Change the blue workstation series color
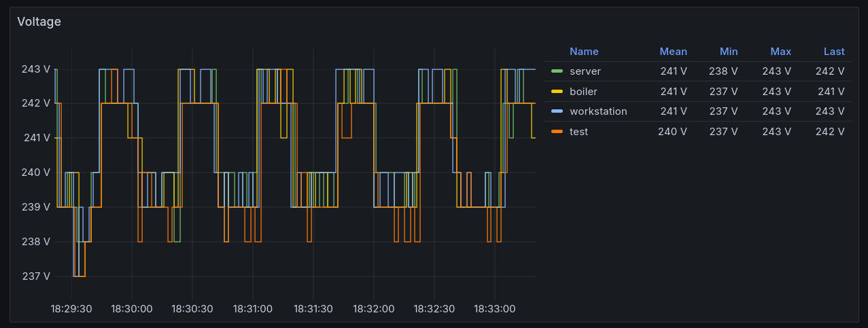Image resolution: width=868 pixels, height=328 pixels. pyautogui.click(x=557, y=111)
